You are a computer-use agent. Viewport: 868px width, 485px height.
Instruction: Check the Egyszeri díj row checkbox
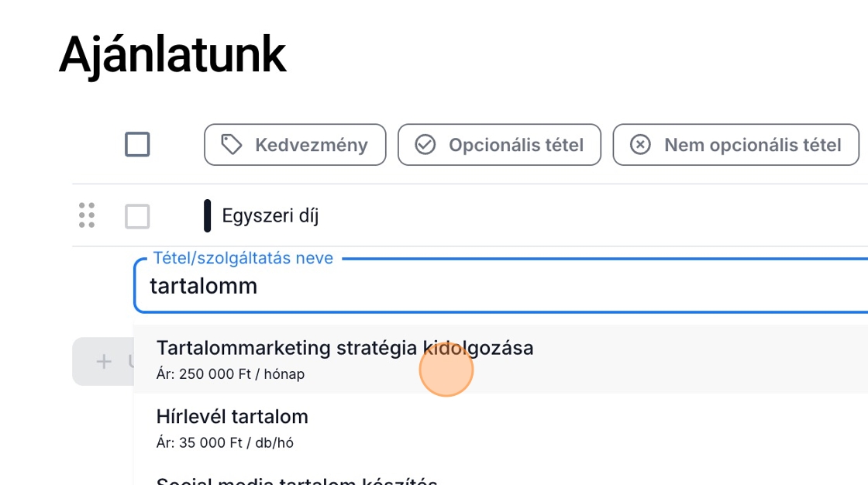pos(137,216)
